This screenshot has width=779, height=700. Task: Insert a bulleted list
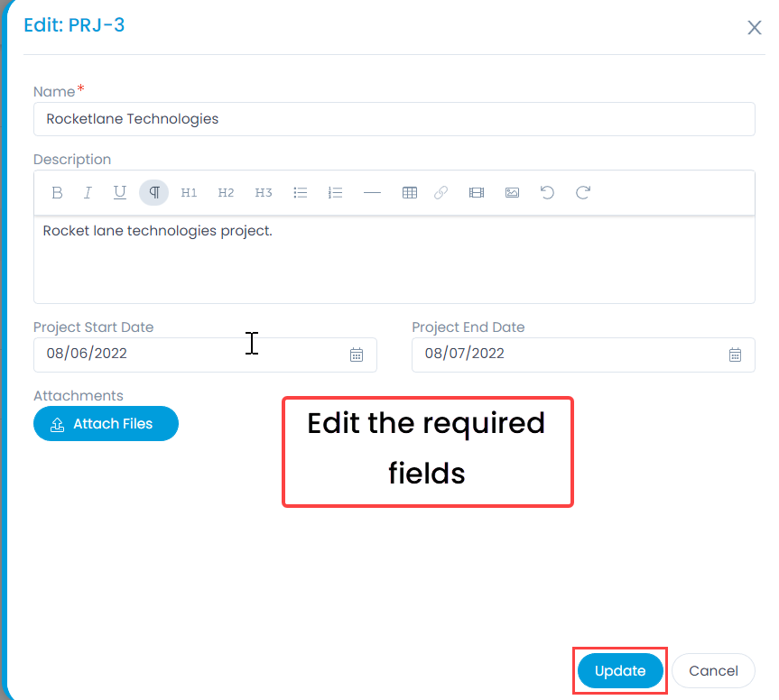point(300,193)
